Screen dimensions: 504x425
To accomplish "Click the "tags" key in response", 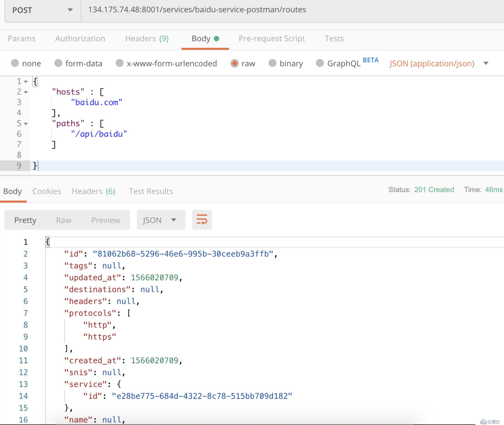I will click(78, 266).
